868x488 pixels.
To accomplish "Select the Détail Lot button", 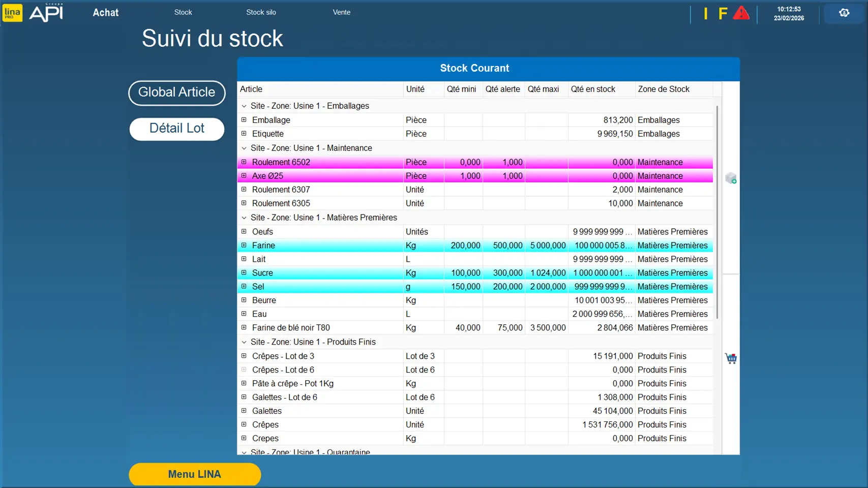I will click(x=177, y=129).
